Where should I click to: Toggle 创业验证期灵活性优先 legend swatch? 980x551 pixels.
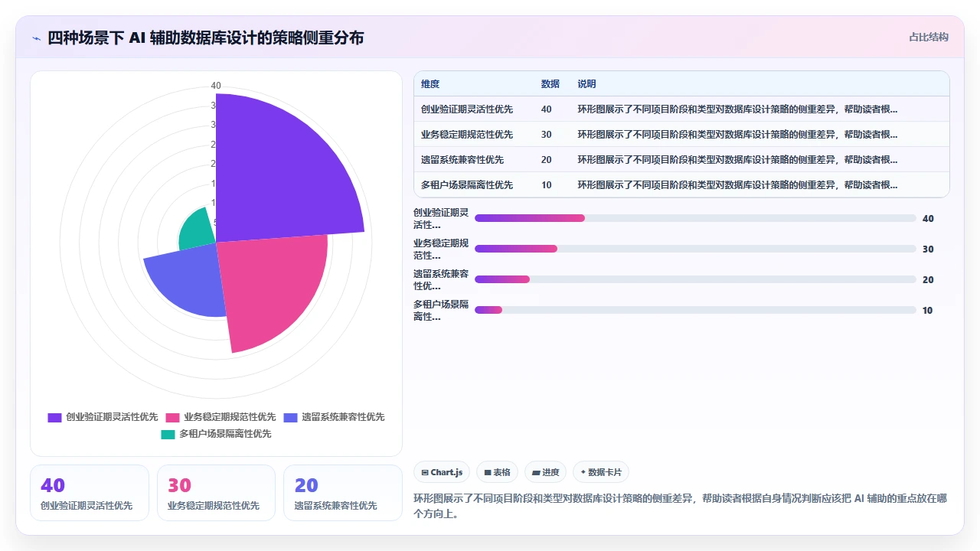(54, 417)
